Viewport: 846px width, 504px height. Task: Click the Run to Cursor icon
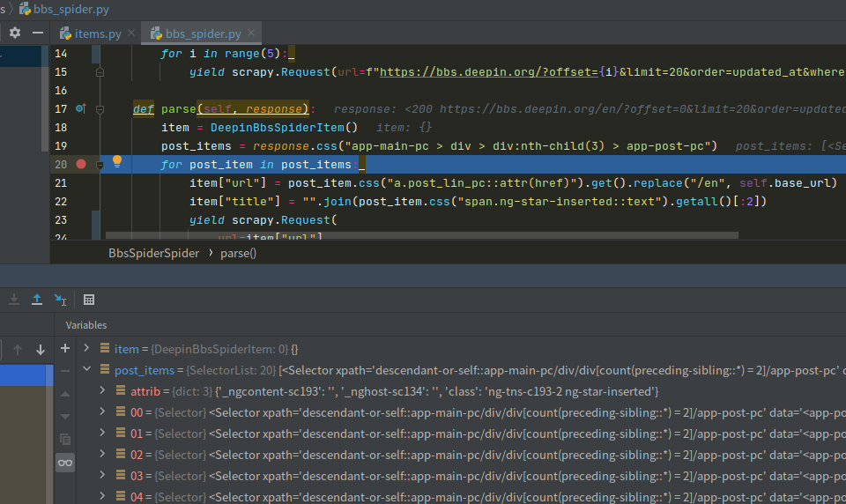pos(60,300)
